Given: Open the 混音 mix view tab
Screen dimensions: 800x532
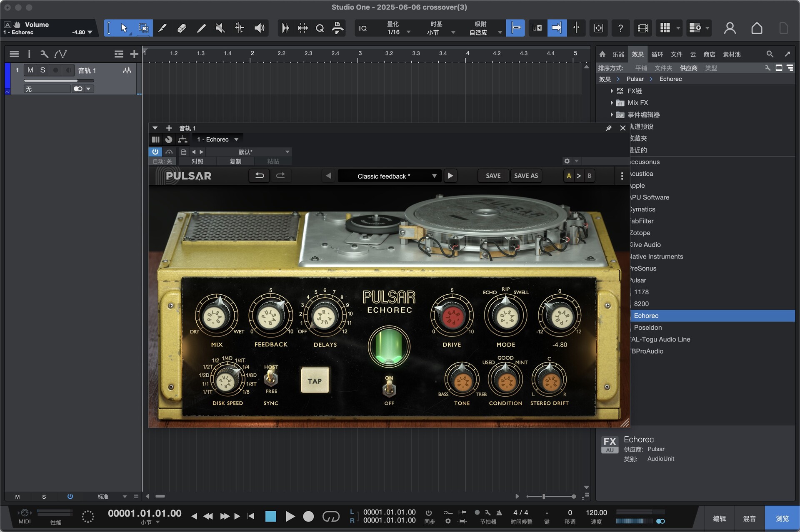Looking at the screenshot, I should 749,519.
